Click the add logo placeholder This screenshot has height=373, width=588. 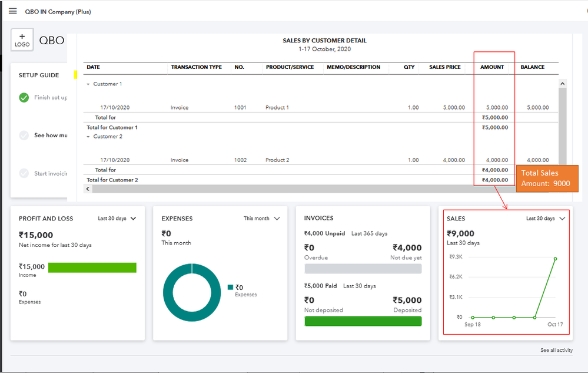pyautogui.click(x=22, y=40)
